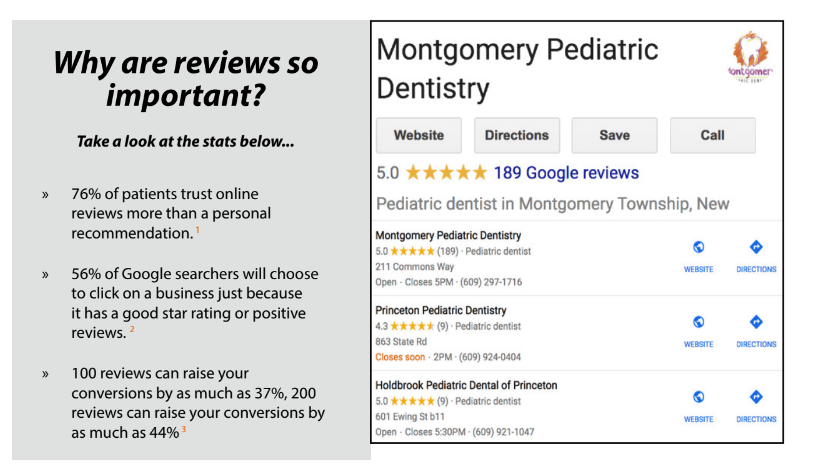Select the Montgomery Pediatric Dentistry listing title

(x=448, y=235)
